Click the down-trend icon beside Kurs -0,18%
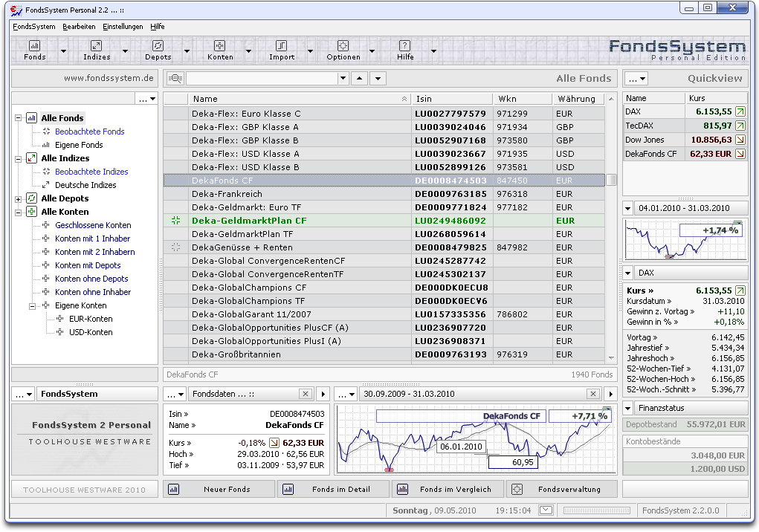Screen dimensions: 759x532 tap(274, 443)
